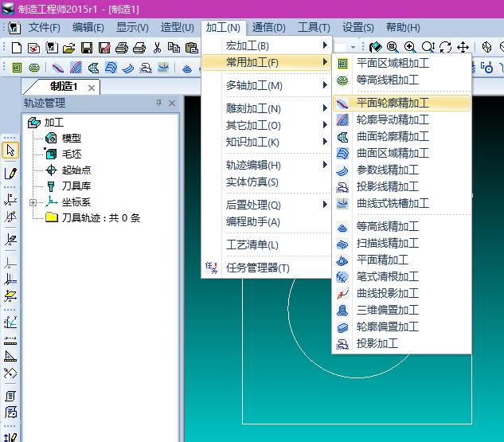Click the curve slot milling toolbar icon

163,68
